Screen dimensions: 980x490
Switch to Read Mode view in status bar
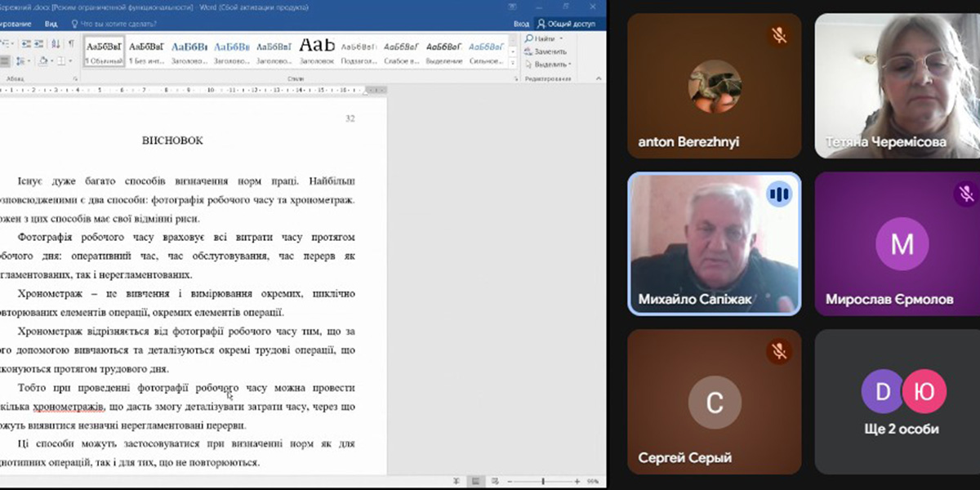point(456,481)
